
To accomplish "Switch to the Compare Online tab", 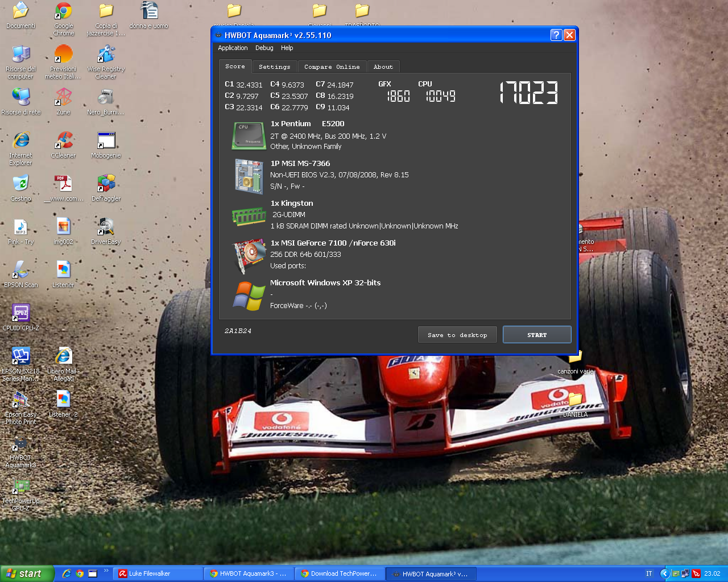I will click(332, 67).
